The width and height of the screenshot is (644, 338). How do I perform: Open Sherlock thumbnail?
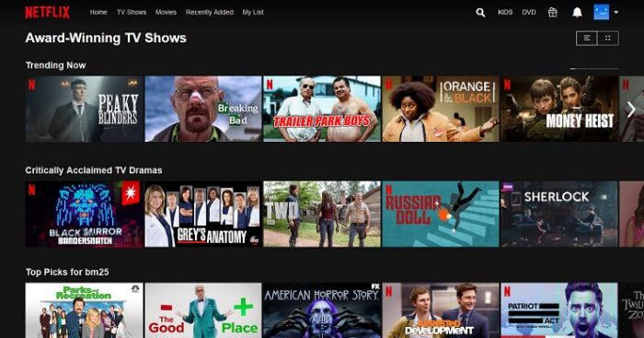coord(559,215)
